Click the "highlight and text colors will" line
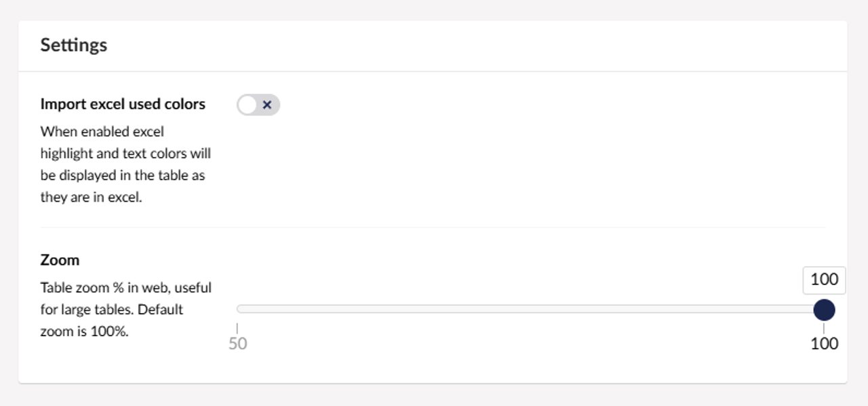Image resolution: width=868 pixels, height=406 pixels. [125, 153]
